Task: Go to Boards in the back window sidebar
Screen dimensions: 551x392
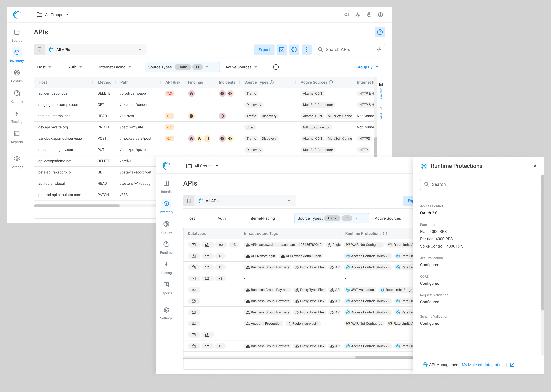Action: (x=17, y=35)
